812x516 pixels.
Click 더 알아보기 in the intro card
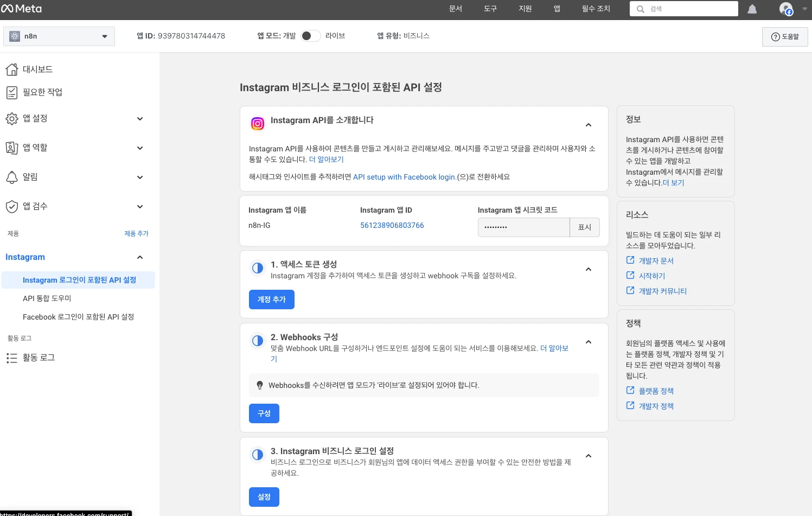click(327, 160)
